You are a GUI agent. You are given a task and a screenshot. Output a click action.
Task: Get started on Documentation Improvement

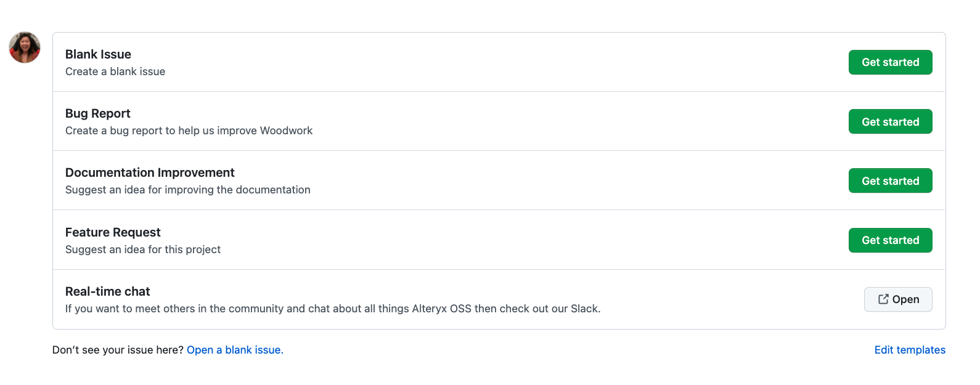[890, 180]
